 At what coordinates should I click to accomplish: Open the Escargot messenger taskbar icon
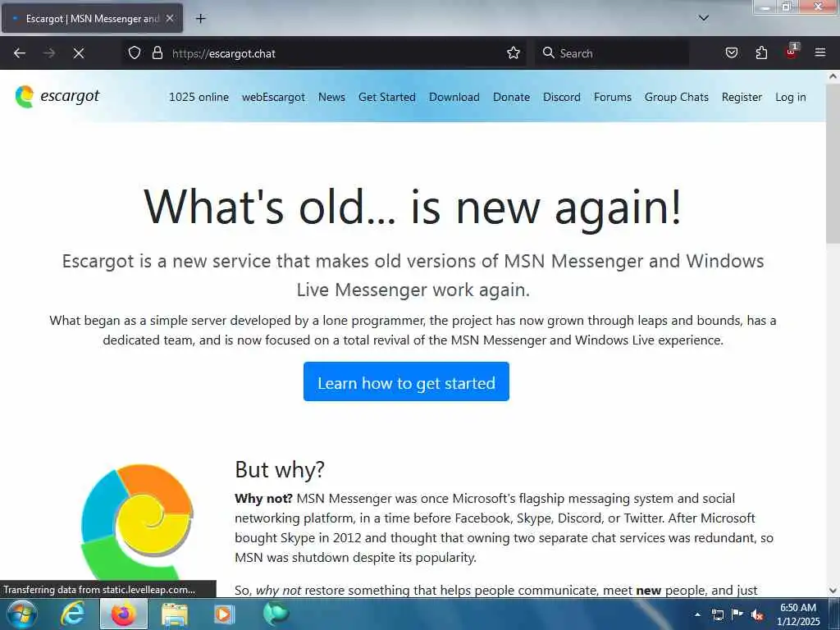tap(276, 614)
